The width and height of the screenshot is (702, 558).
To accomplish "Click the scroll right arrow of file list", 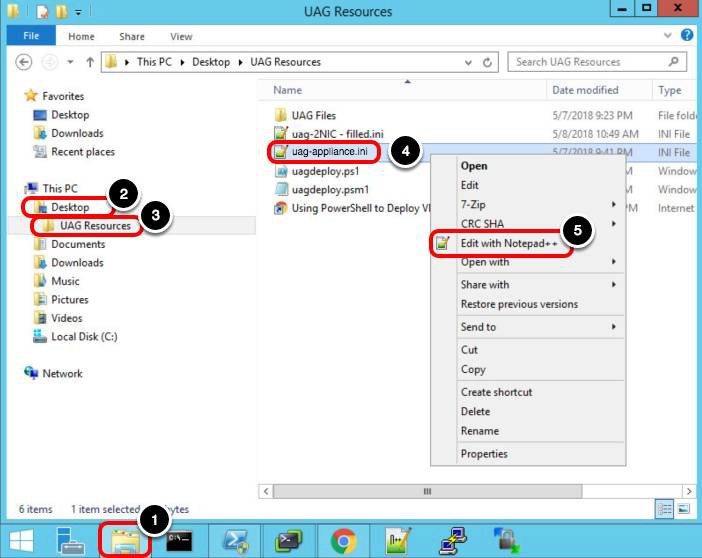I will pyautogui.click(x=689, y=491).
